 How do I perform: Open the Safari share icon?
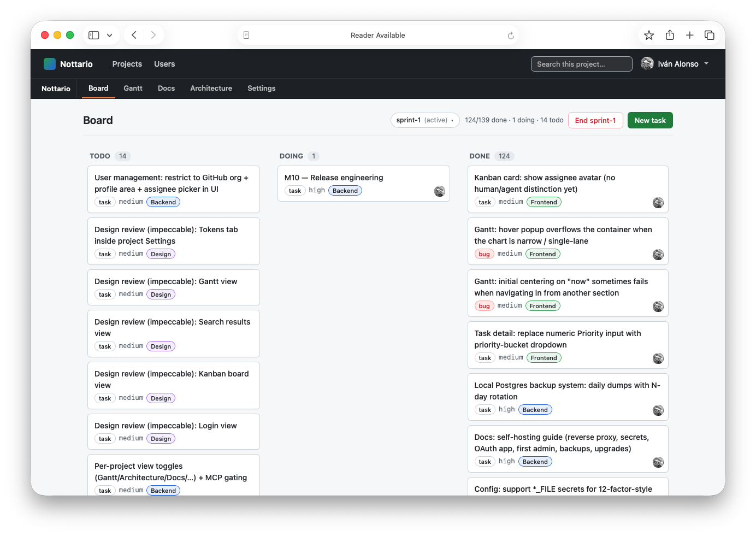(x=670, y=35)
